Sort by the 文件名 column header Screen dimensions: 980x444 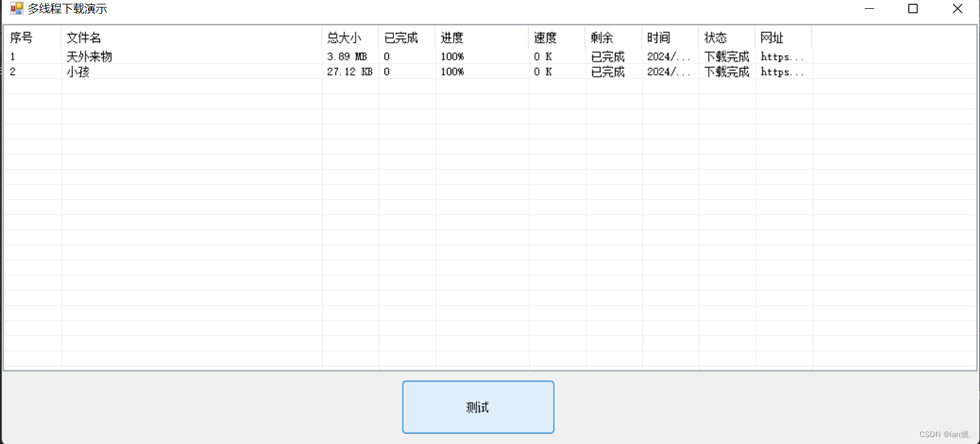coord(191,38)
